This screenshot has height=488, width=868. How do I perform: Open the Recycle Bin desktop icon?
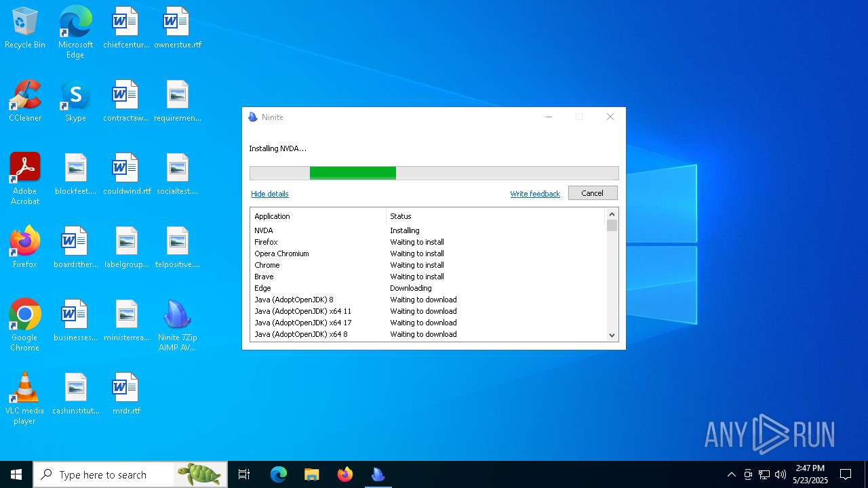(25, 28)
